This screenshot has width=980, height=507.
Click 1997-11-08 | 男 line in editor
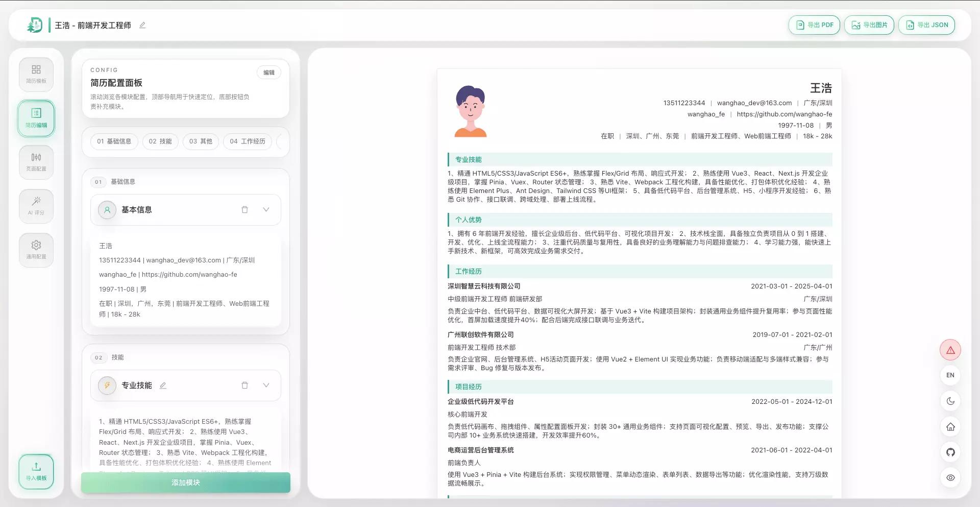[122, 289]
